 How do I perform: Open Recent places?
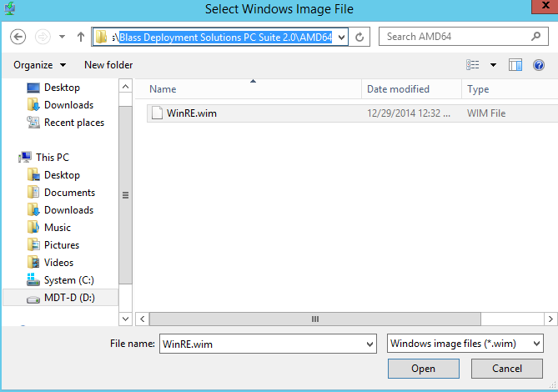tap(74, 123)
